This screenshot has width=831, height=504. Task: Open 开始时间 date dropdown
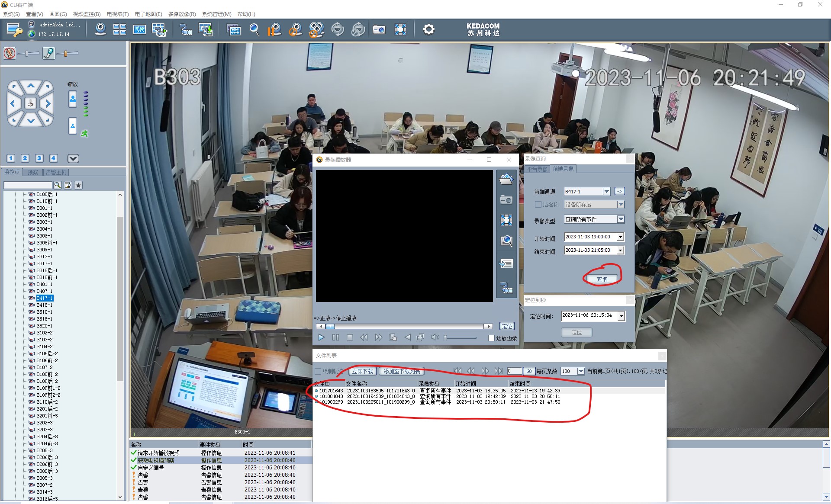[621, 237]
